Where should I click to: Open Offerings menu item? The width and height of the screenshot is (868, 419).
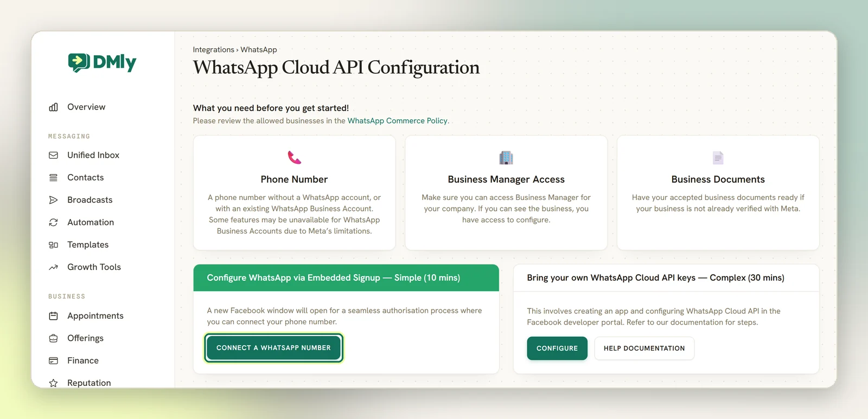point(85,338)
